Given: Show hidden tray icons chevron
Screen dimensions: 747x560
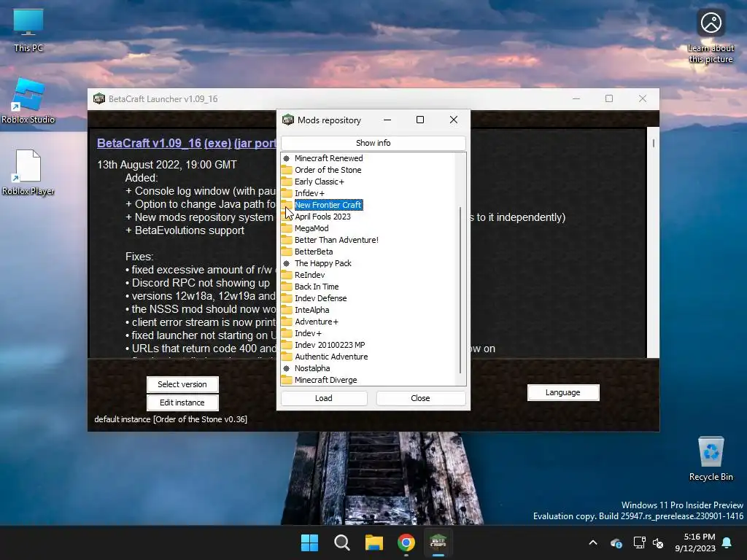Looking at the screenshot, I should coord(593,542).
